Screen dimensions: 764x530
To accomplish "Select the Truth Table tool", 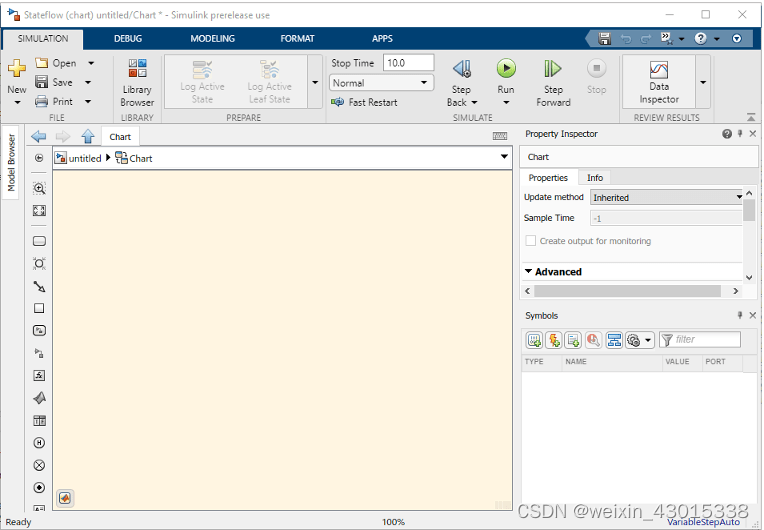I will pos(39,420).
